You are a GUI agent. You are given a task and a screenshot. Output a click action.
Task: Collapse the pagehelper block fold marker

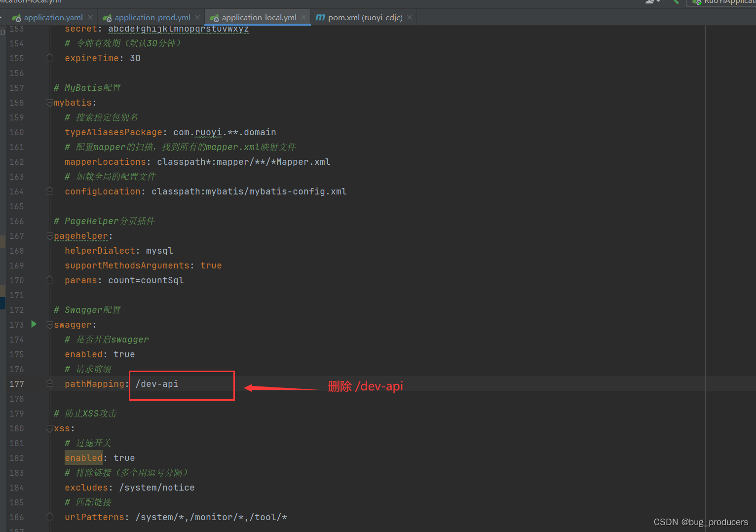coord(50,236)
